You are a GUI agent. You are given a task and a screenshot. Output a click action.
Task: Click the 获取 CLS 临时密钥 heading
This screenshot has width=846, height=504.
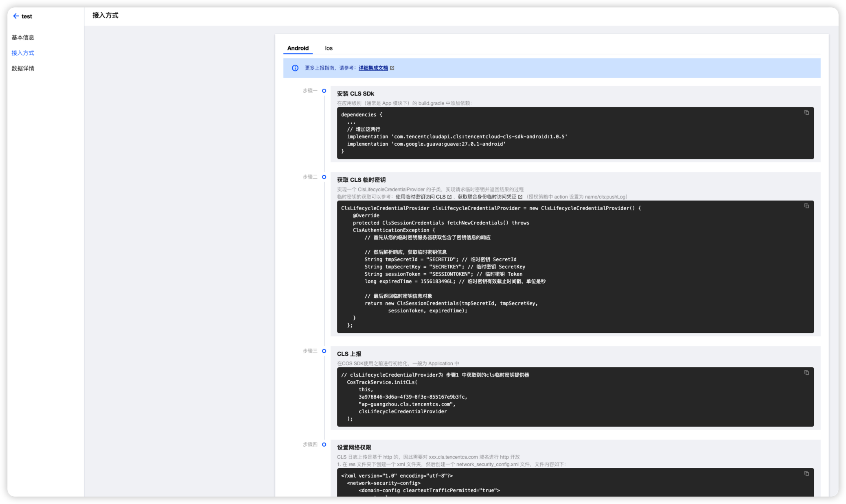coord(361,180)
